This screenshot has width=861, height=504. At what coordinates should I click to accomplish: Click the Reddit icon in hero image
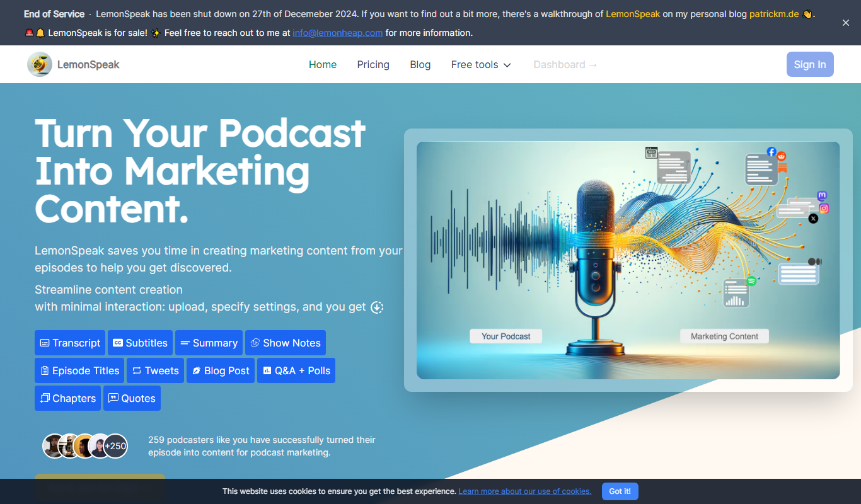click(x=782, y=156)
